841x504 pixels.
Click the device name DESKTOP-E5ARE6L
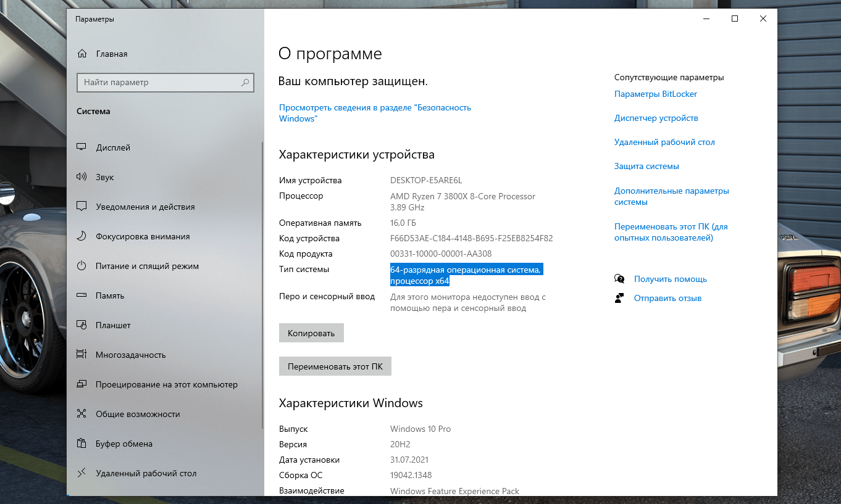point(426,180)
